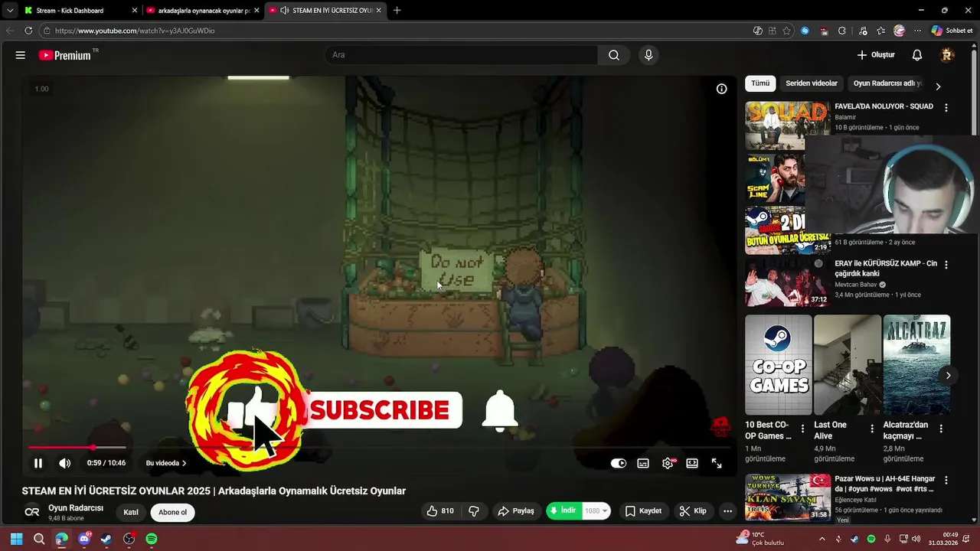Open the account avatar menu
Viewport: 980px width, 551px height.
point(947,55)
